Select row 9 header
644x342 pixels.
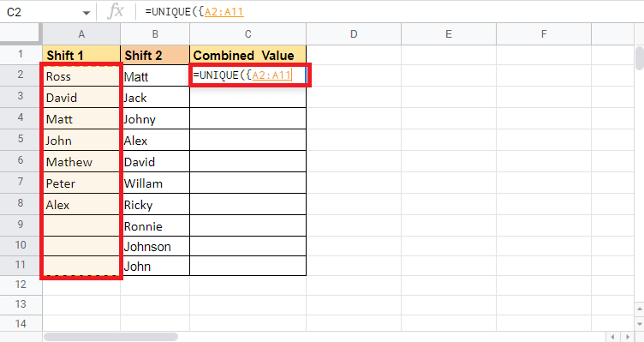point(21,225)
